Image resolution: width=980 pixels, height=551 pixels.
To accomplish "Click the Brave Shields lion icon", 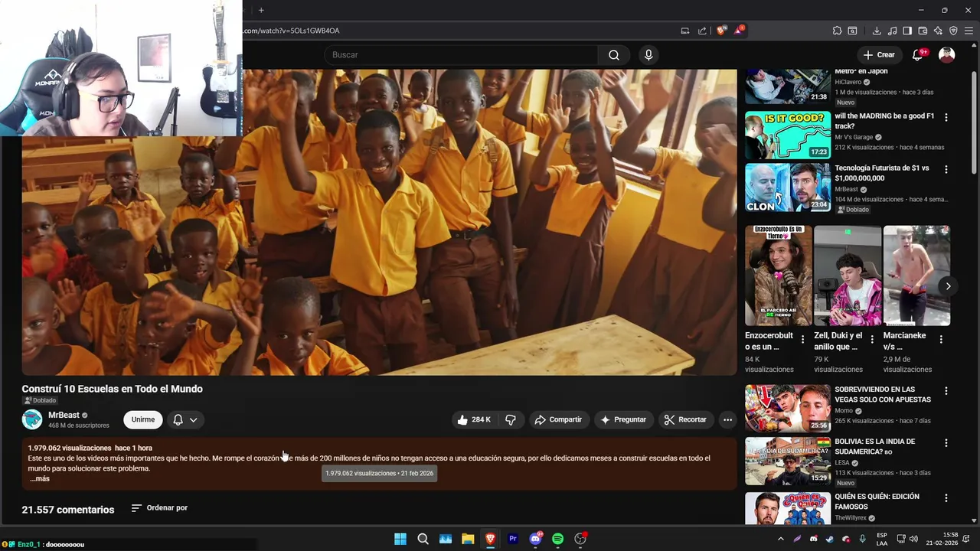I will tap(721, 31).
